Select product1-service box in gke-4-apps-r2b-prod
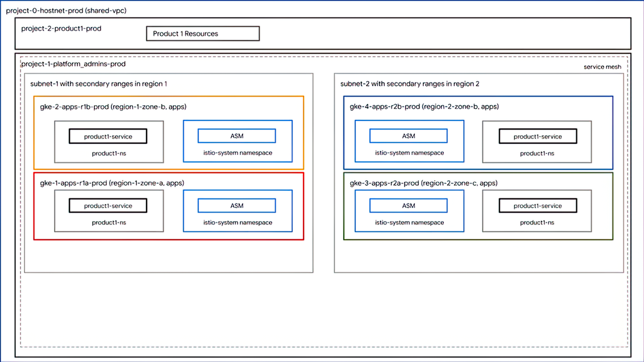This screenshot has height=362, width=644. [x=538, y=136]
